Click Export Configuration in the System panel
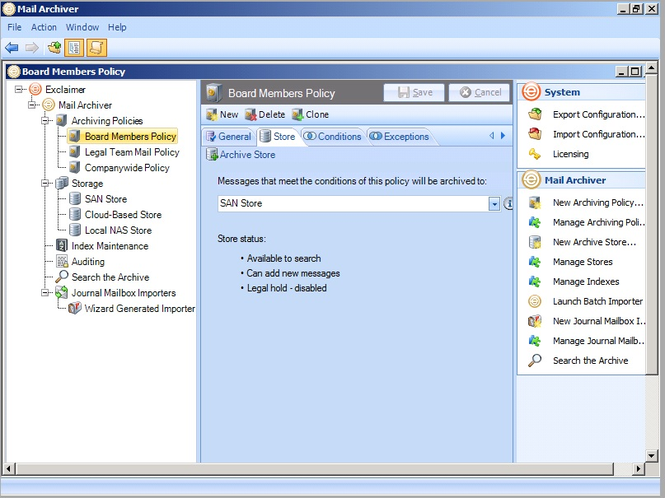665x498 pixels. point(598,115)
